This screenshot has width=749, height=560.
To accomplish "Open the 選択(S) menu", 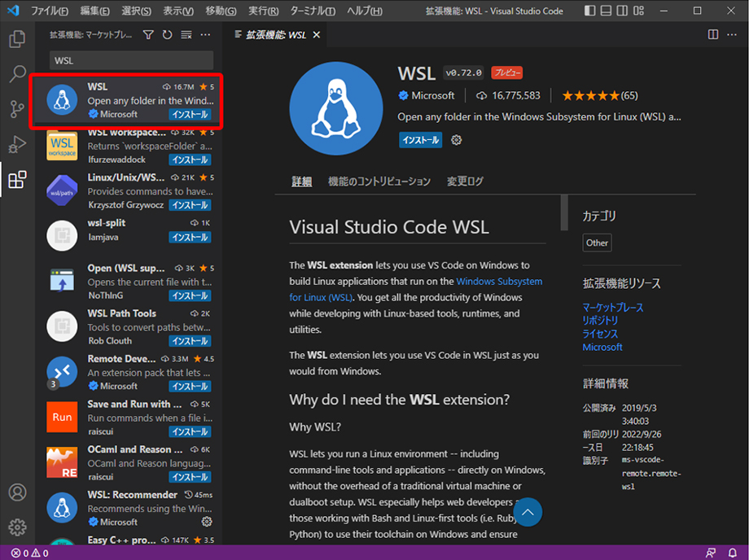I will (x=136, y=11).
